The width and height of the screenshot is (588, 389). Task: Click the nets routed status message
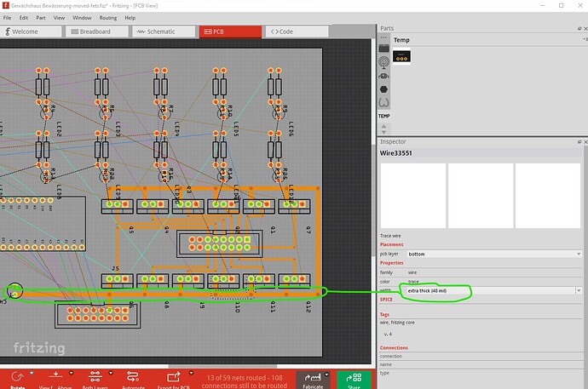pos(244,381)
